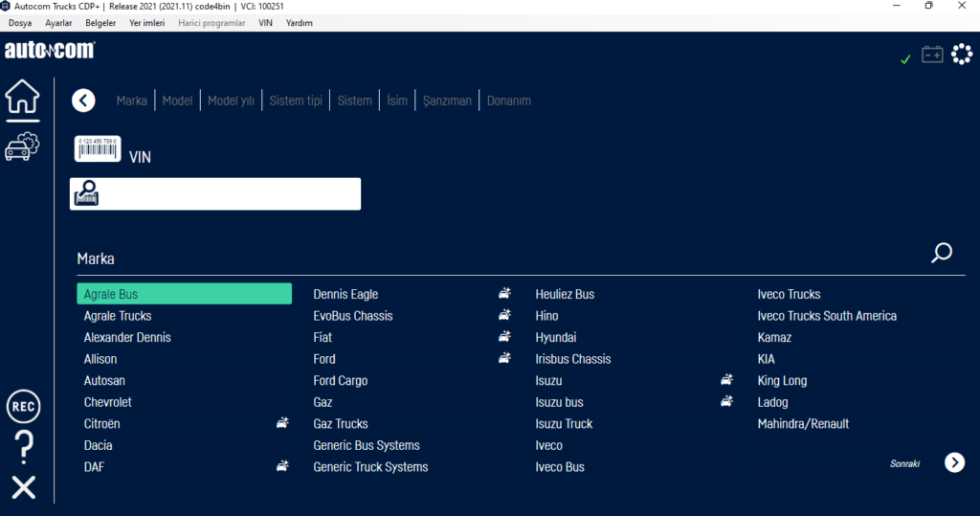
Task: Select Irisbus Chassis brand
Action: (x=573, y=359)
